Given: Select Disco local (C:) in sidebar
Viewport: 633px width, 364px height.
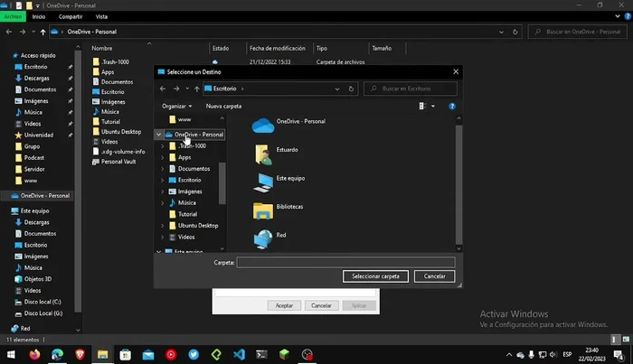Looking at the screenshot, I should point(43,302).
